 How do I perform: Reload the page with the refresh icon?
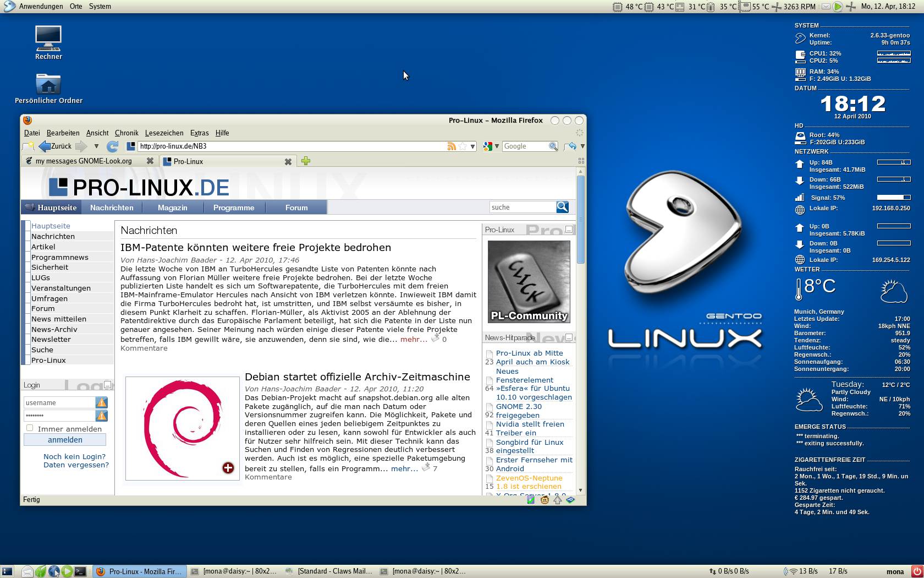pos(112,146)
